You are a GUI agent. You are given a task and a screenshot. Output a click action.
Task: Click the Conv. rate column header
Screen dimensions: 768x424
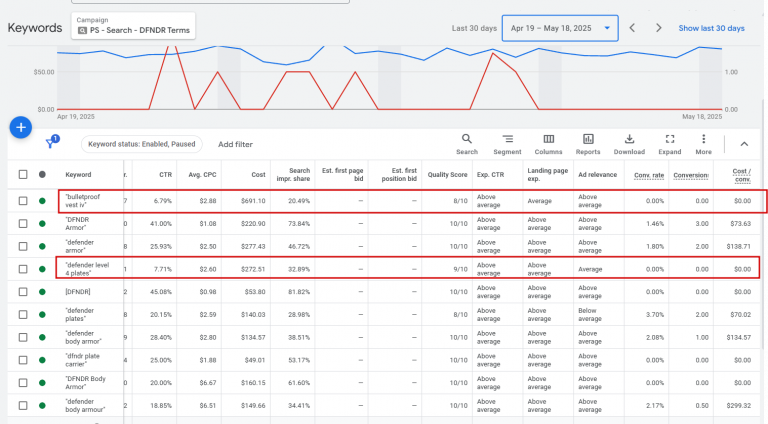point(649,175)
